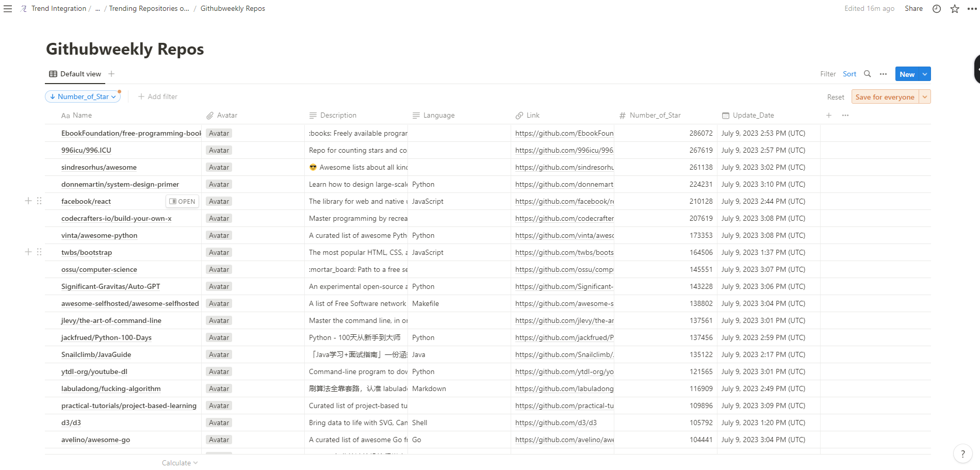This screenshot has height=470, width=980.
Task: Open the github.com/facebook/react link
Action: click(564, 201)
